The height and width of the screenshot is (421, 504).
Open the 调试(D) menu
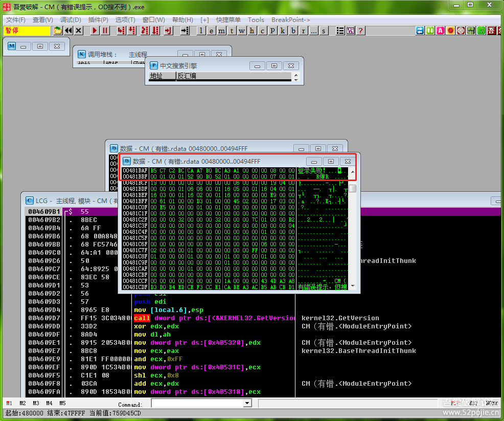coord(71,20)
